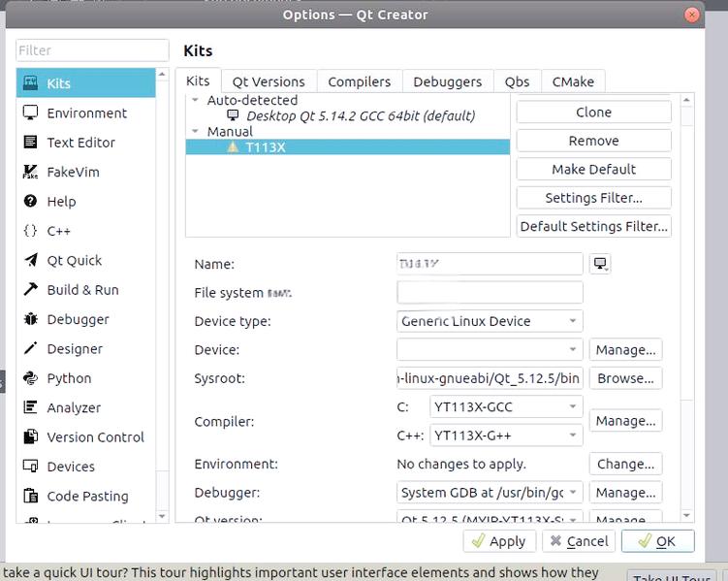Switch to the Qt Versions tab
728x581 pixels.
click(x=269, y=81)
